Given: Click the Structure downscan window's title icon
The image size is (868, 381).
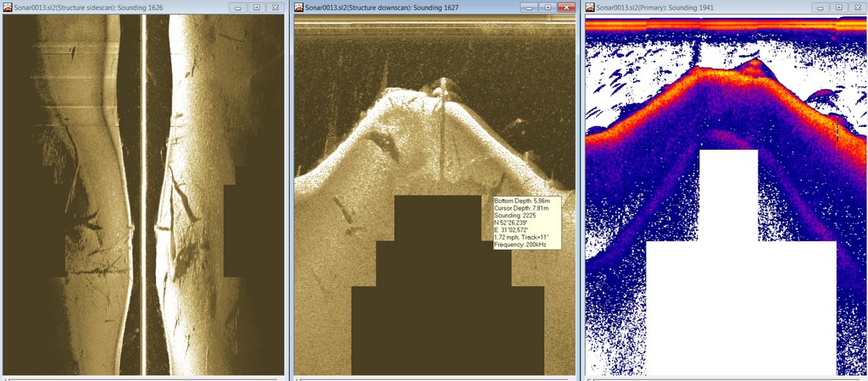Looking at the screenshot, I should click(x=300, y=7).
